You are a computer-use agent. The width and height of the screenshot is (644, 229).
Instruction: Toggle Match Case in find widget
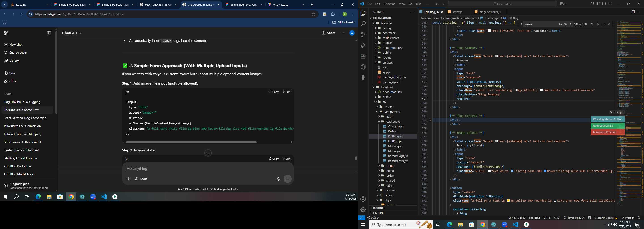(560, 24)
